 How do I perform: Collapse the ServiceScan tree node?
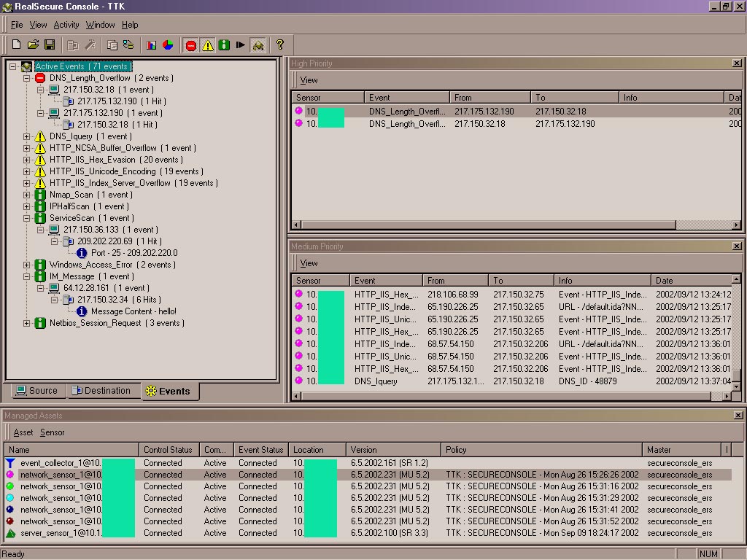coord(27,218)
